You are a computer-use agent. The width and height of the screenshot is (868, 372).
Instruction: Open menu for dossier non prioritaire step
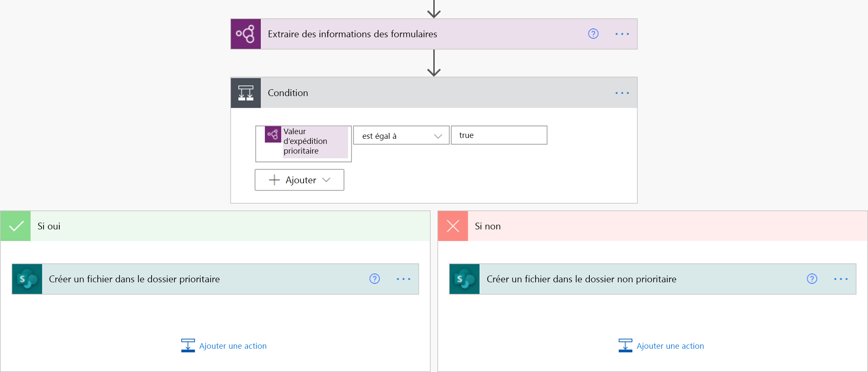click(x=840, y=279)
